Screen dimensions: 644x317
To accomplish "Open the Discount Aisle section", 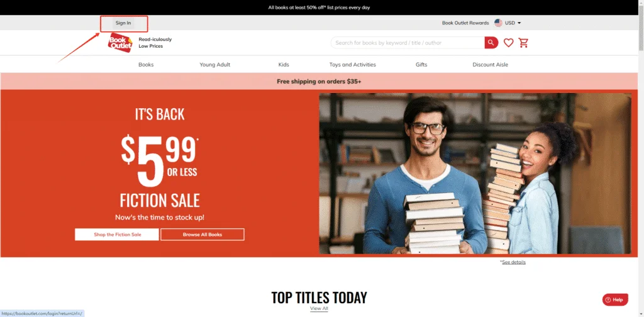I will click(490, 64).
